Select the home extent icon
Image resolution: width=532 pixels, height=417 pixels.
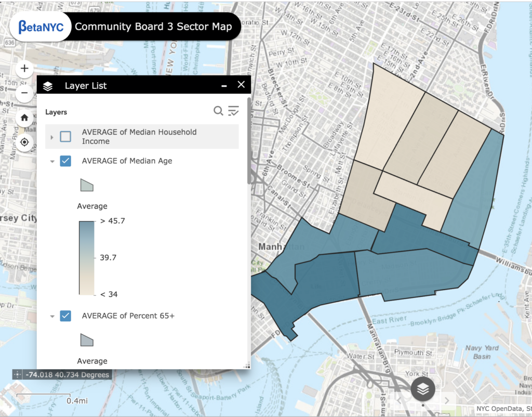pyautogui.click(x=24, y=118)
